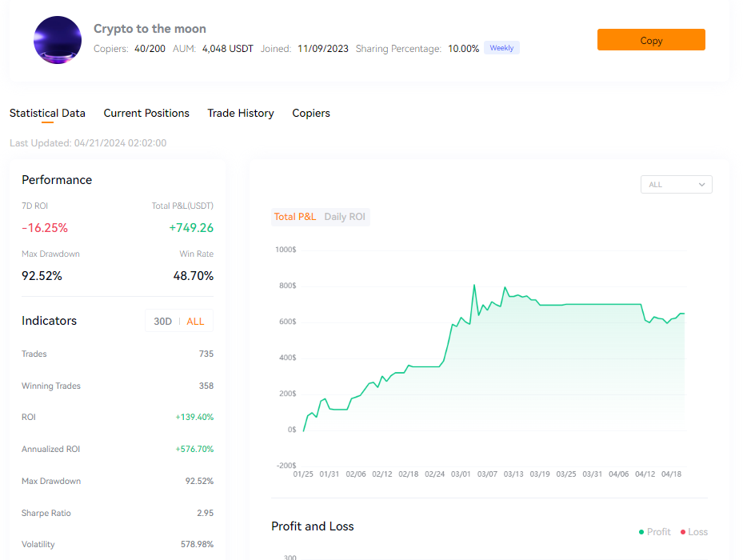Click the AUM value display

coord(227,48)
